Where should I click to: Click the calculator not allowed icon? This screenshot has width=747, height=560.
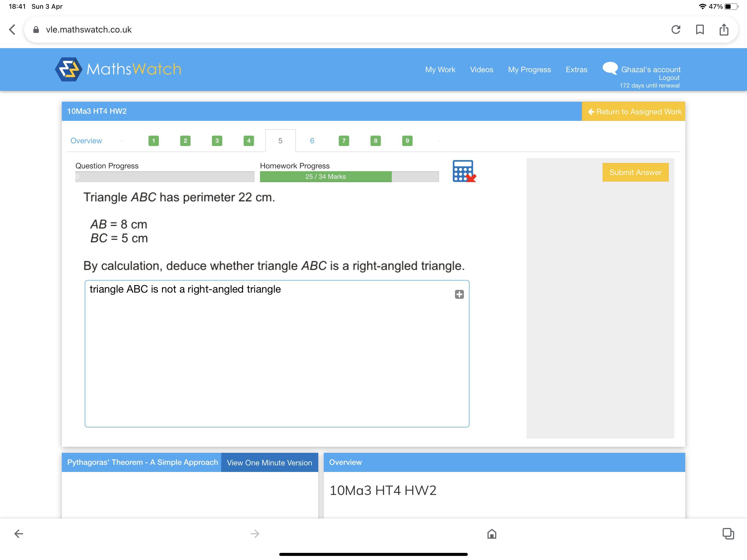[x=464, y=171]
